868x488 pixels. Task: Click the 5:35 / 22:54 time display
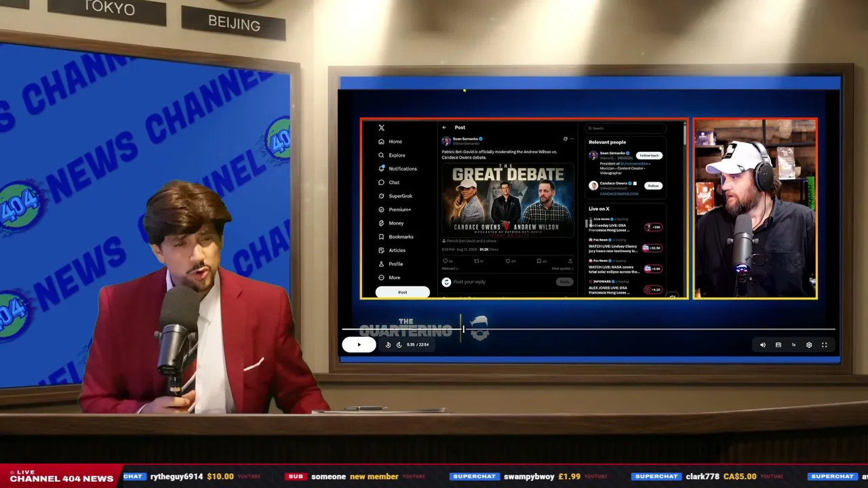(418, 345)
